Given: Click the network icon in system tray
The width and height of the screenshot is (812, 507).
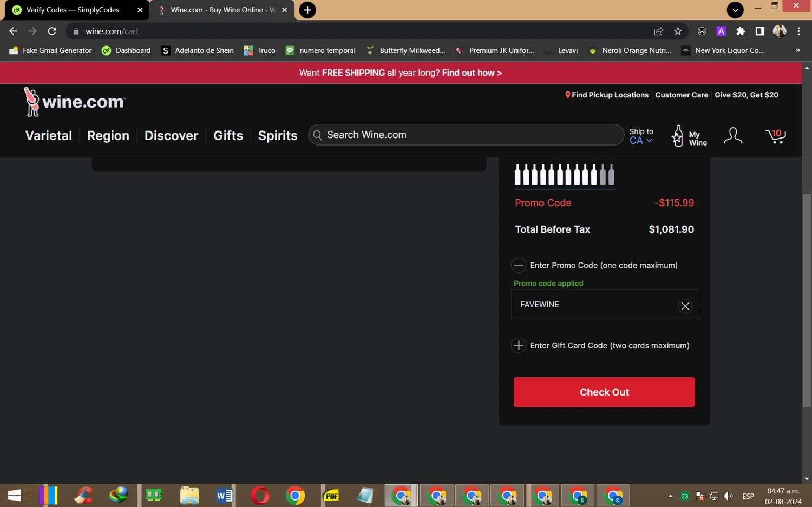Looking at the screenshot, I should [714, 496].
